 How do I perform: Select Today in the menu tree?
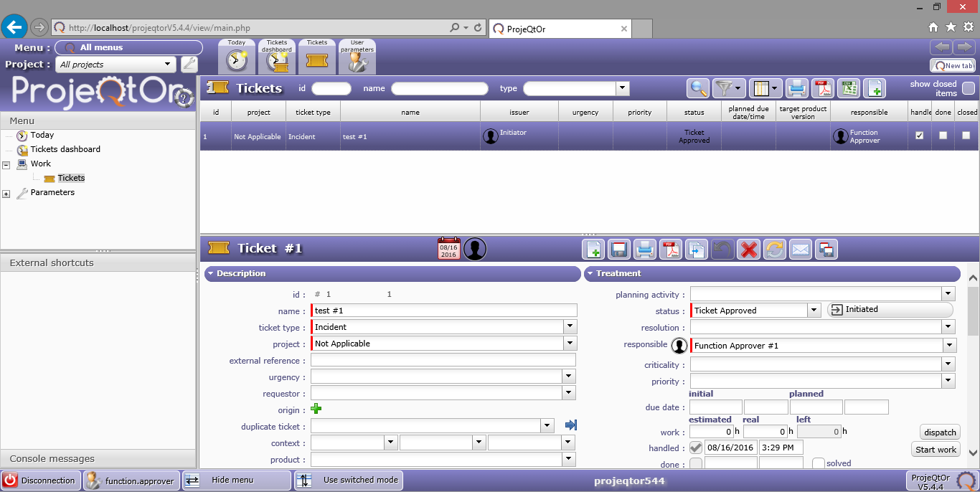pyautogui.click(x=42, y=135)
